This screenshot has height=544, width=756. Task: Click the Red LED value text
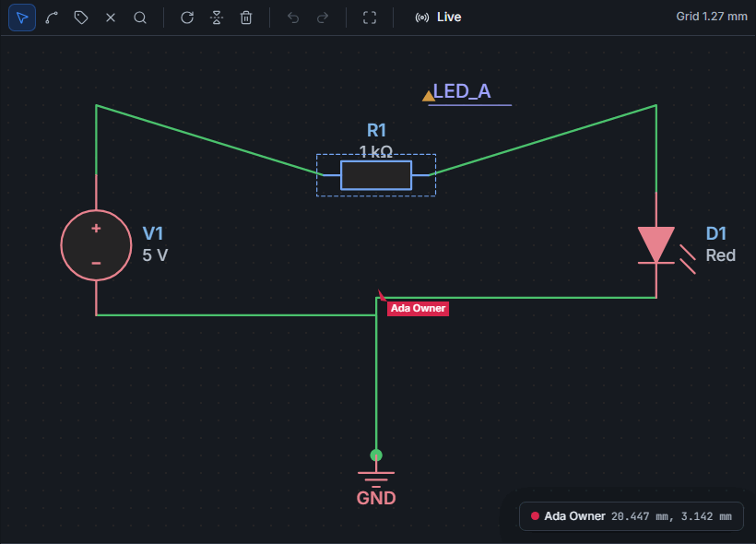720,255
